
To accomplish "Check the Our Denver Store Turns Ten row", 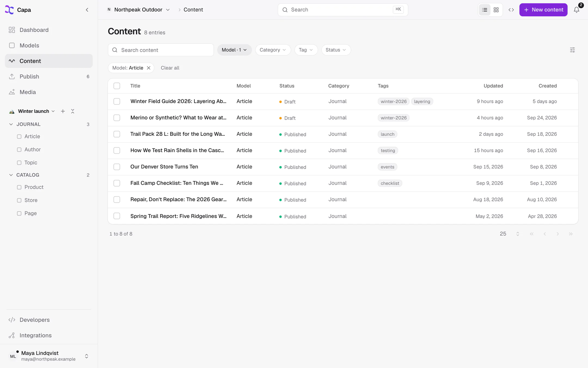I will [117, 167].
